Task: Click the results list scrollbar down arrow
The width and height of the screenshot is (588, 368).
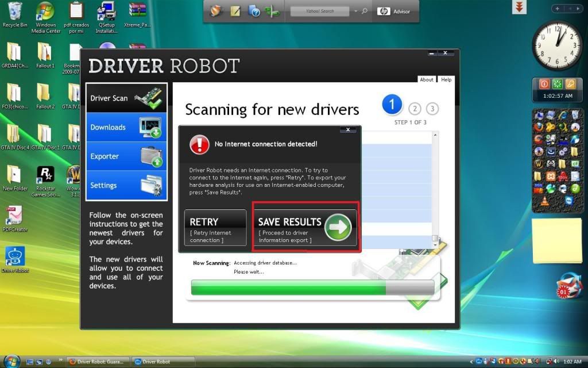Action: 435,245
